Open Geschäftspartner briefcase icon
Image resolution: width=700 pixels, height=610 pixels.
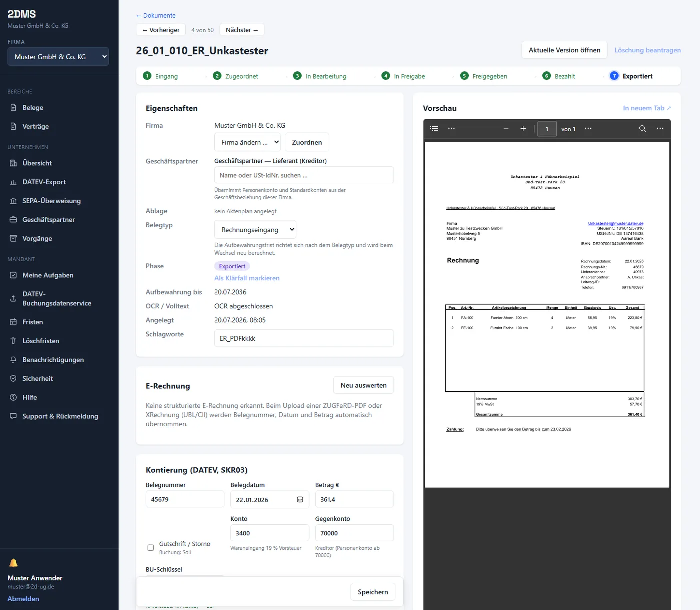point(13,220)
